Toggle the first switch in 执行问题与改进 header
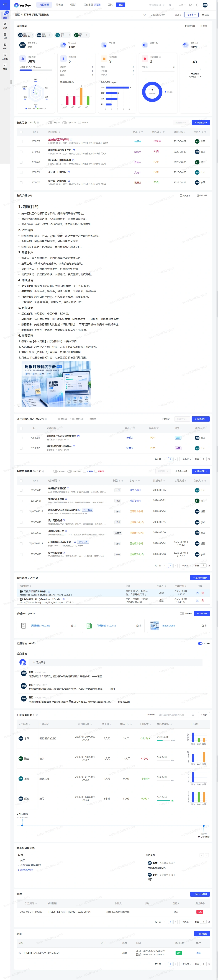This screenshot has height=980, width=218. [57, 419]
